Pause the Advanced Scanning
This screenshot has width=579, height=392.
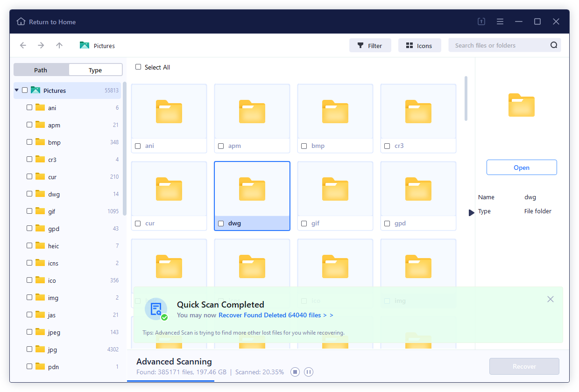coord(309,372)
